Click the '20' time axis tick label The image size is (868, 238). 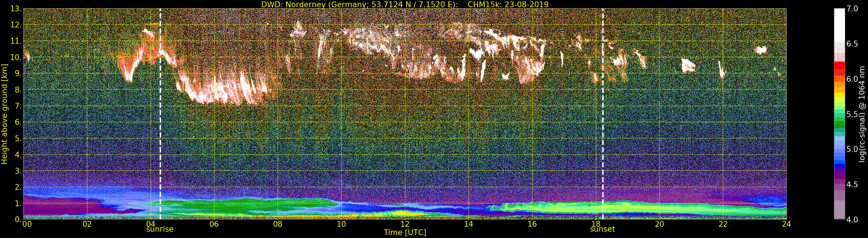coord(659,224)
